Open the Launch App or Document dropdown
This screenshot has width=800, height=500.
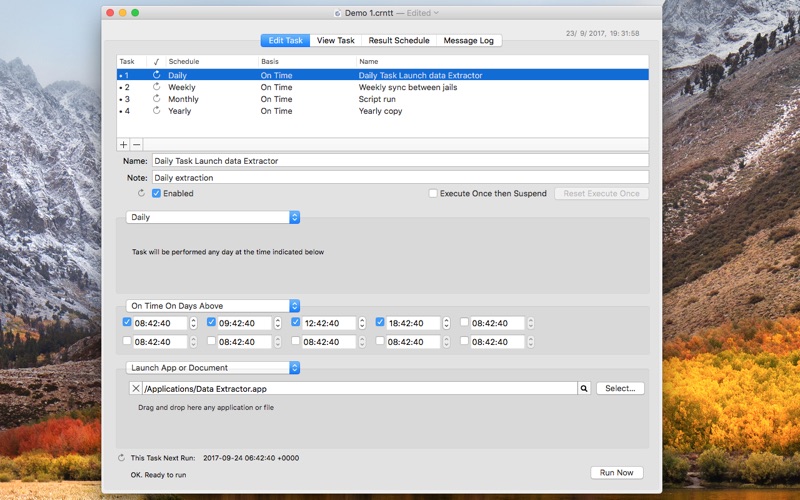[x=213, y=367]
